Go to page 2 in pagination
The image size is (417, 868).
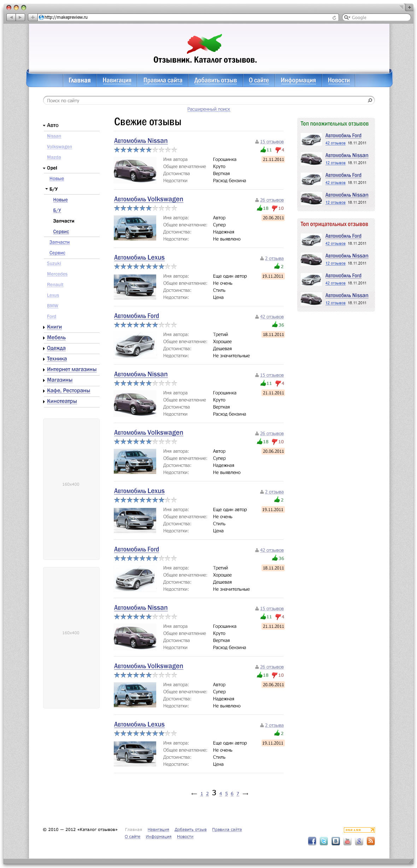point(207,794)
